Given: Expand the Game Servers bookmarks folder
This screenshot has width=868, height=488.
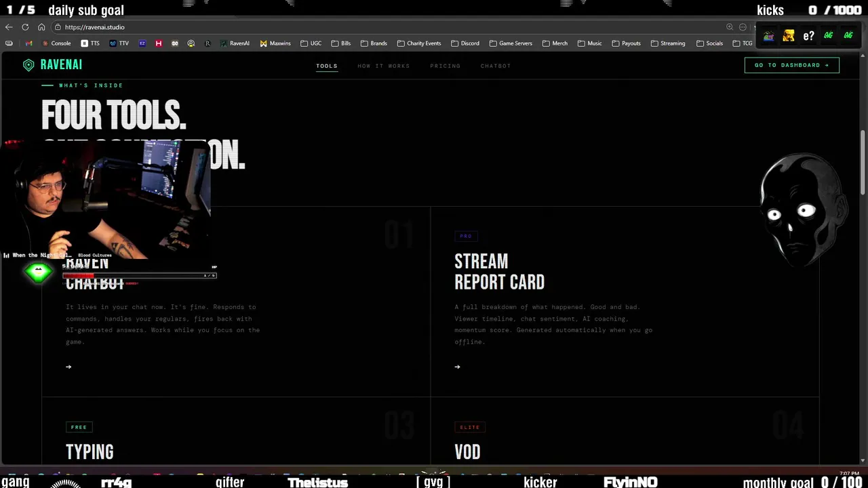Looking at the screenshot, I should (x=511, y=43).
